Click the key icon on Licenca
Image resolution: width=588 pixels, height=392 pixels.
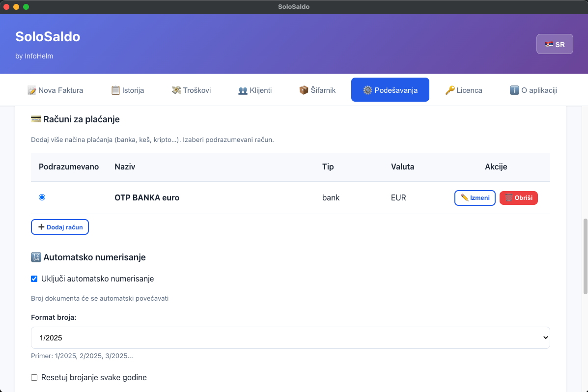tap(450, 90)
